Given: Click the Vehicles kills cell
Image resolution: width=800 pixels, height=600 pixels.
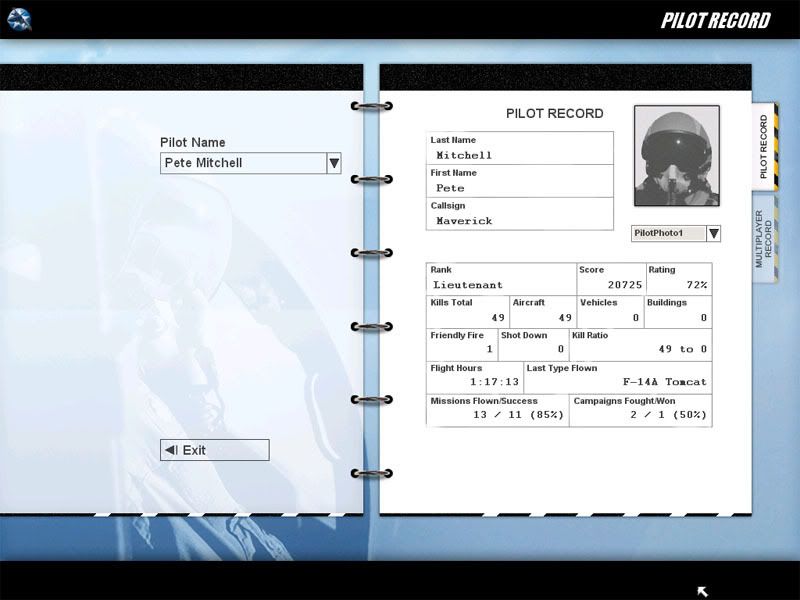Looking at the screenshot, I should pos(610,312).
